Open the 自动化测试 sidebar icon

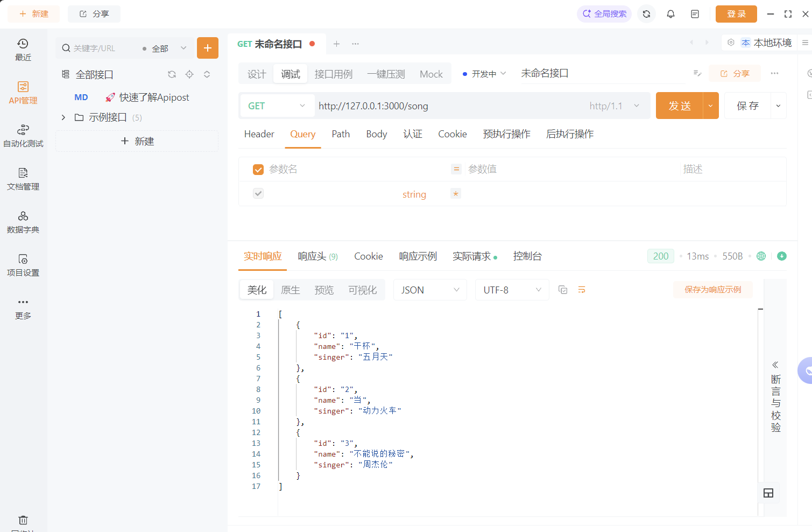point(23,135)
